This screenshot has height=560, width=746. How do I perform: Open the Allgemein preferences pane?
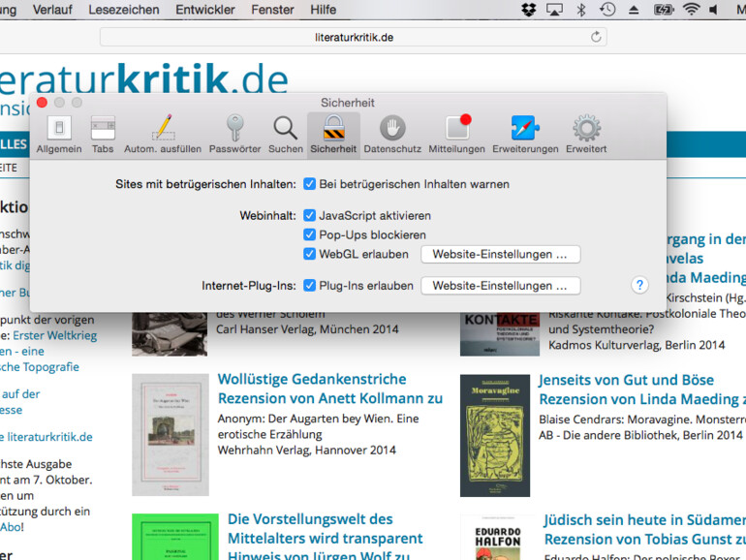(x=59, y=134)
